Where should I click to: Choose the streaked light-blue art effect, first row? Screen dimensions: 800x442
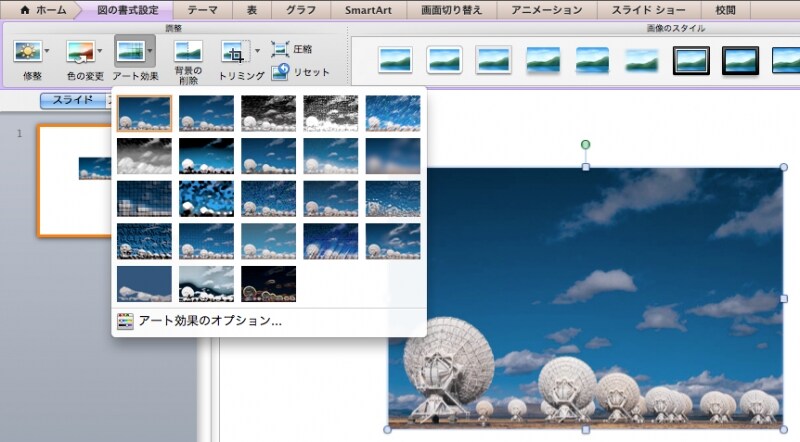(x=393, y=113)
